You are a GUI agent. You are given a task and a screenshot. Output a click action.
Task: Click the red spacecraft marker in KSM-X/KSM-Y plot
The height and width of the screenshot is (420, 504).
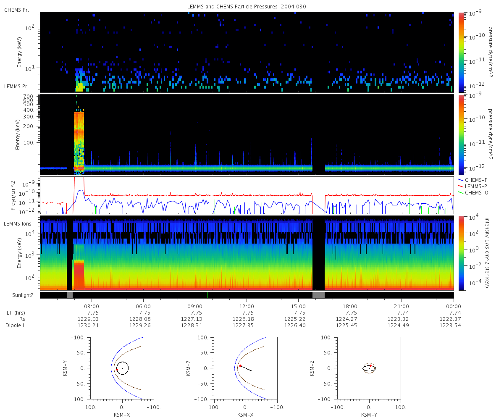tap(117, 369)
